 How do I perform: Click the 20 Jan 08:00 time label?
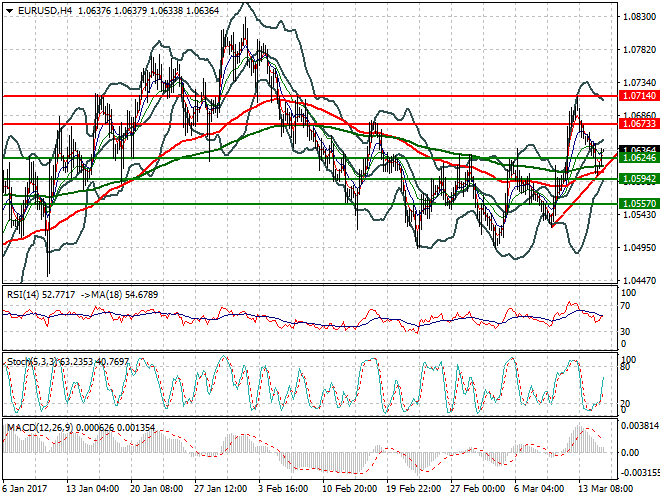[x=157, y=489]
